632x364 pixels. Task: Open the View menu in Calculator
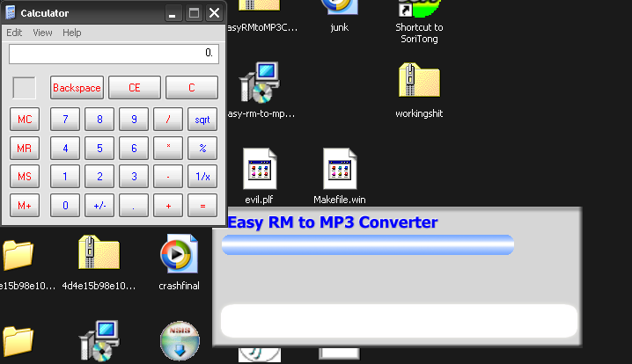pyautogui.click(x=42, y=33)
